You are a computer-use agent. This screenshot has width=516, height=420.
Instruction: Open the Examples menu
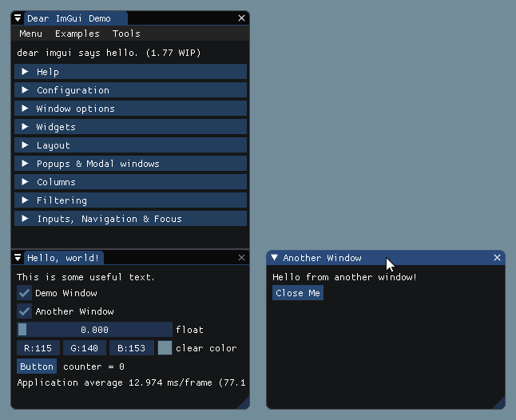coord(77,34)
